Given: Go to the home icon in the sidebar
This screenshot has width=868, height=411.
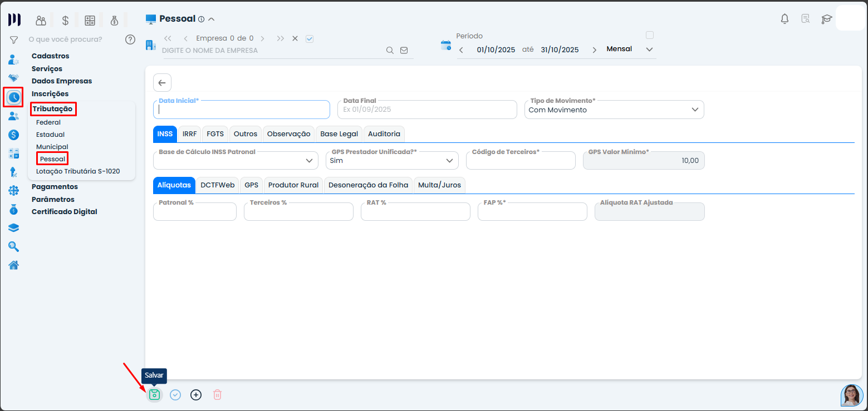Looking at the screenshot, I should [x=14, y=265].
